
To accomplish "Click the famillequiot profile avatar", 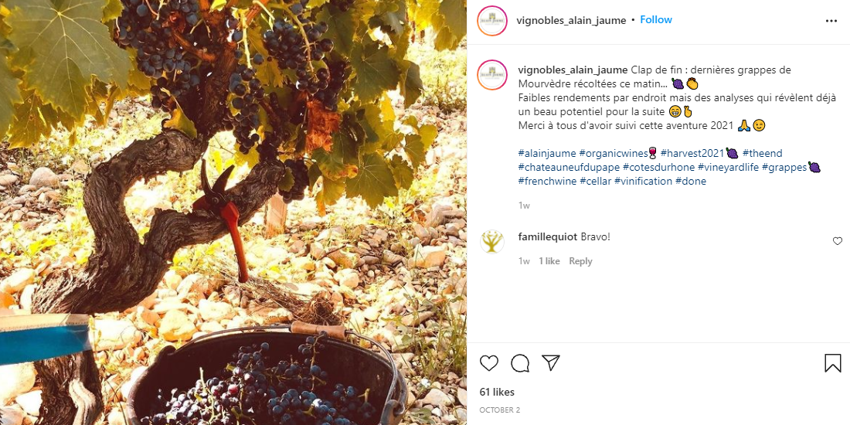I will tap(491, 241).
